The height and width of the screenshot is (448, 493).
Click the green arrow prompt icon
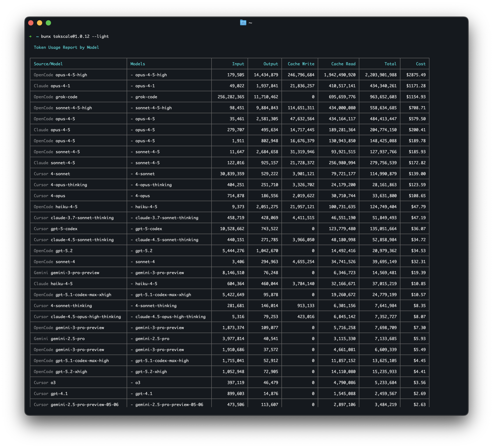[x=30, y=36]
